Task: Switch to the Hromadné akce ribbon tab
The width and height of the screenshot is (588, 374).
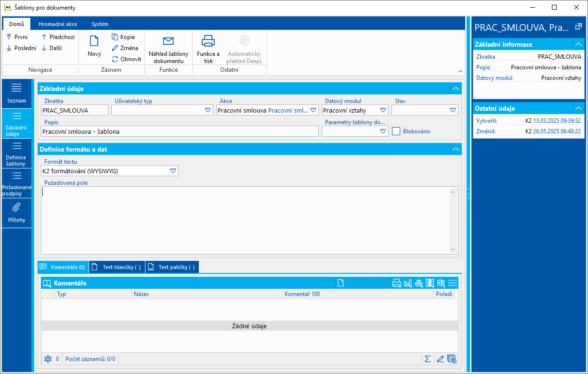Action: pyautogui.click(x=58, y=24)
